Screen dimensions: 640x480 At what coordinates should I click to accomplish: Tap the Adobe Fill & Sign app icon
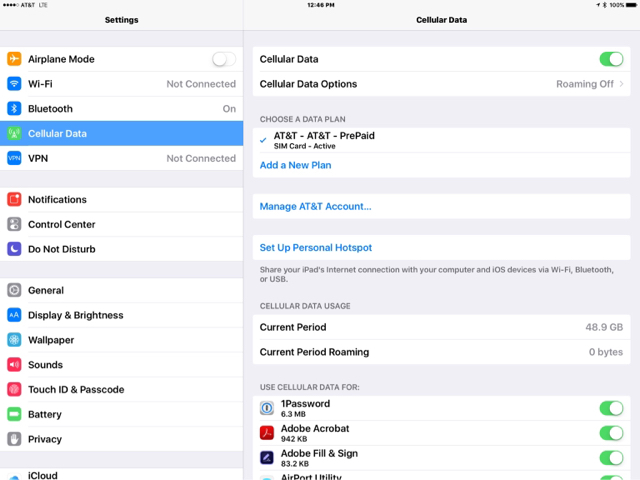click(x=267, y=458)
